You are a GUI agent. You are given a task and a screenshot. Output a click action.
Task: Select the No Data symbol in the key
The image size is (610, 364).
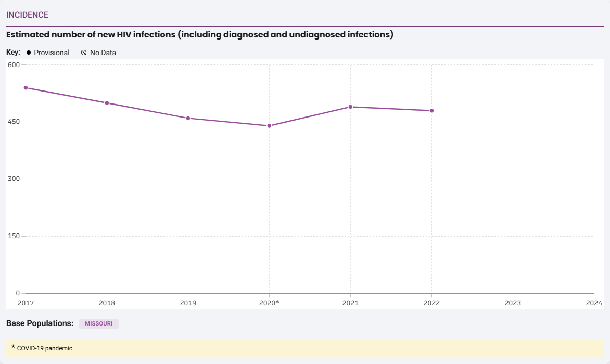pos(83,52)
